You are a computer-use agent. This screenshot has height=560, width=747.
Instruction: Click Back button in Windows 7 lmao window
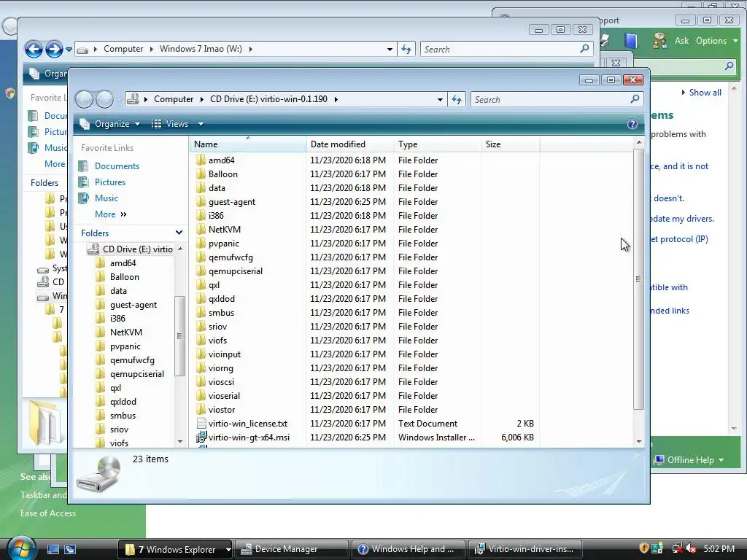click(34, 49)
